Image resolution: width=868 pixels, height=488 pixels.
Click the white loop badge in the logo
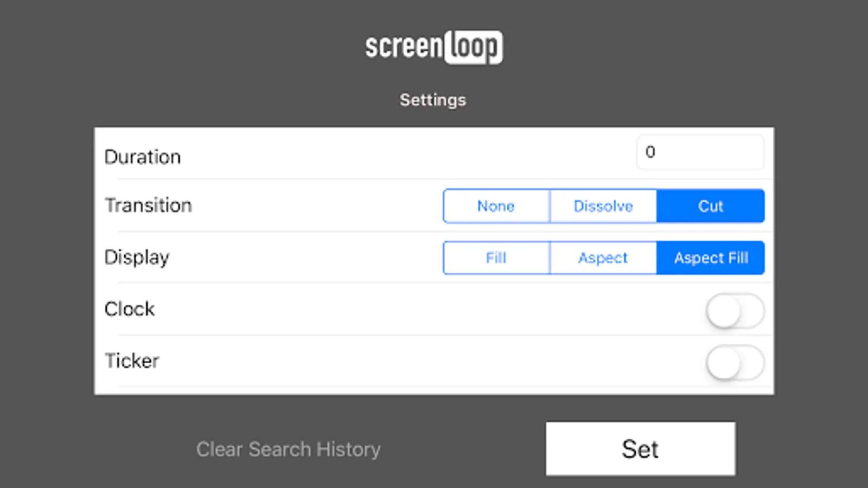[473, 47]
